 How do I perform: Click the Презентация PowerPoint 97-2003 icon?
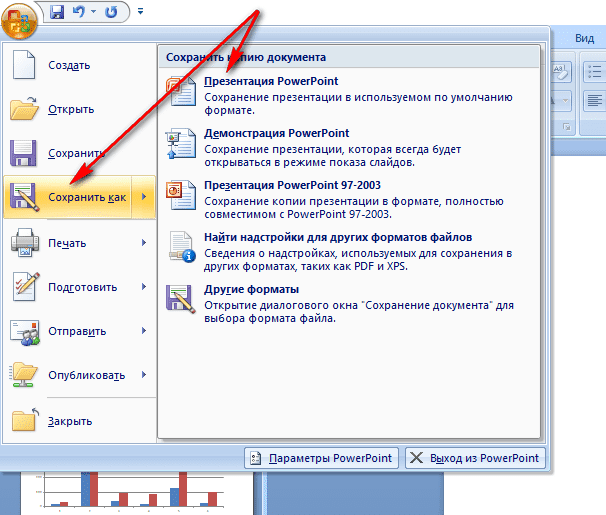181,195
